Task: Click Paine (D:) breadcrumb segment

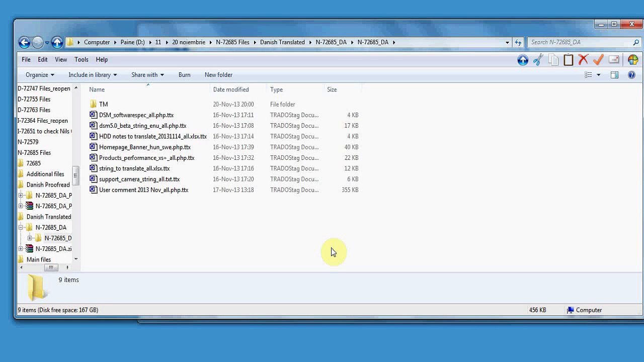Action: (132, 42)
